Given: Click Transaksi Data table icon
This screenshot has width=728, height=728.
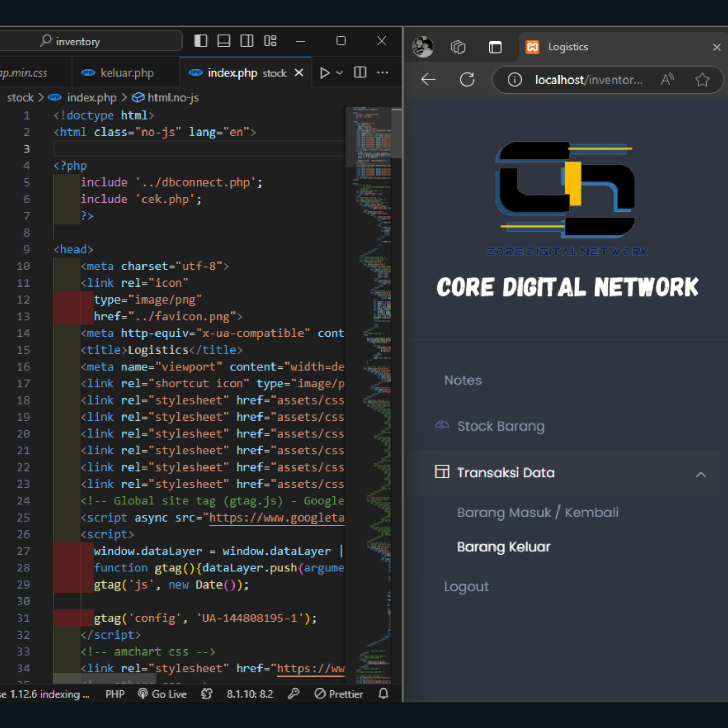Looking at the screenshot, I should pyautogui.click(x=442, y=472).
